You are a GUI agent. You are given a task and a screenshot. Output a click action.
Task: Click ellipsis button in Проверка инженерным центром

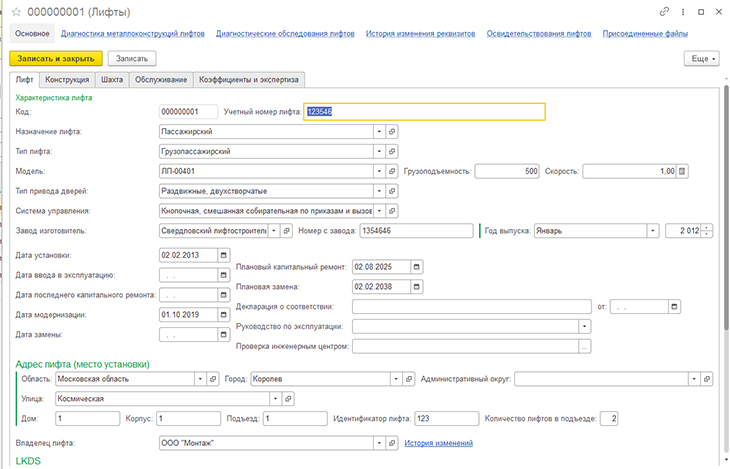(585, 347)
